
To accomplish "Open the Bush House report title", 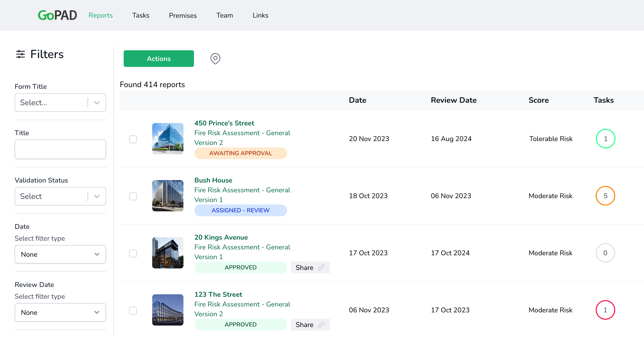I will coord(213,180).
